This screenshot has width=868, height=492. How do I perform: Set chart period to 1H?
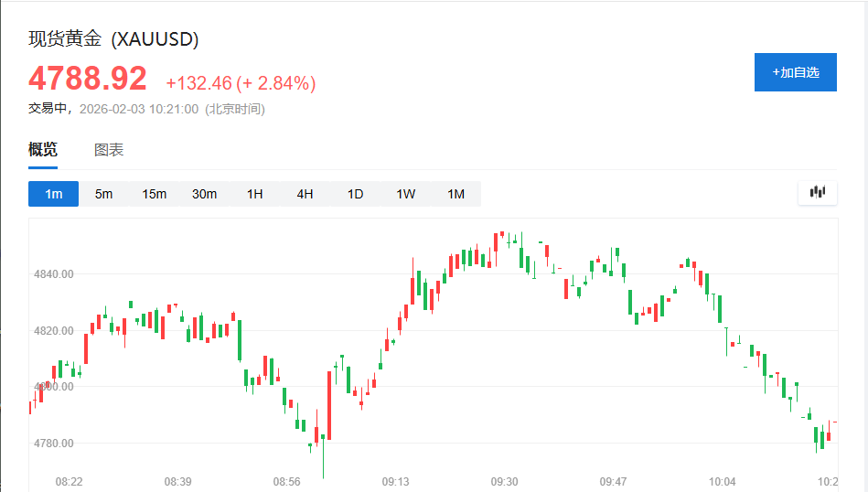(254, 194)
